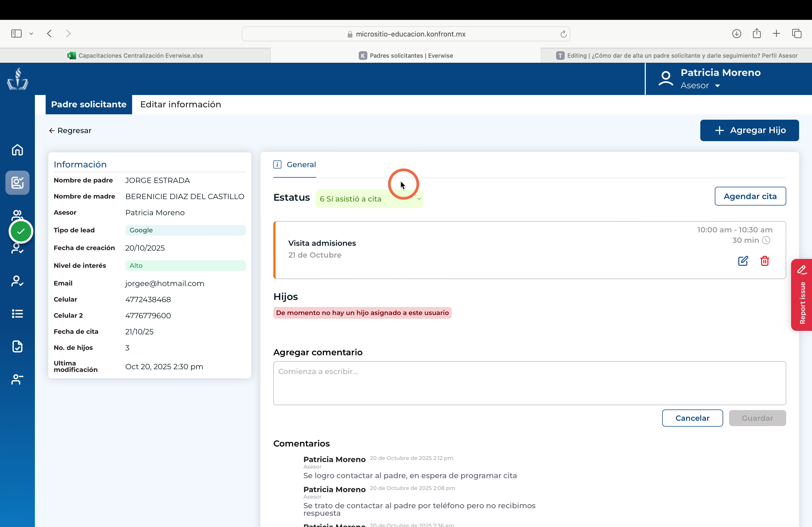Reload the page in address bar

pyautogui.click(x=563, y=34)
